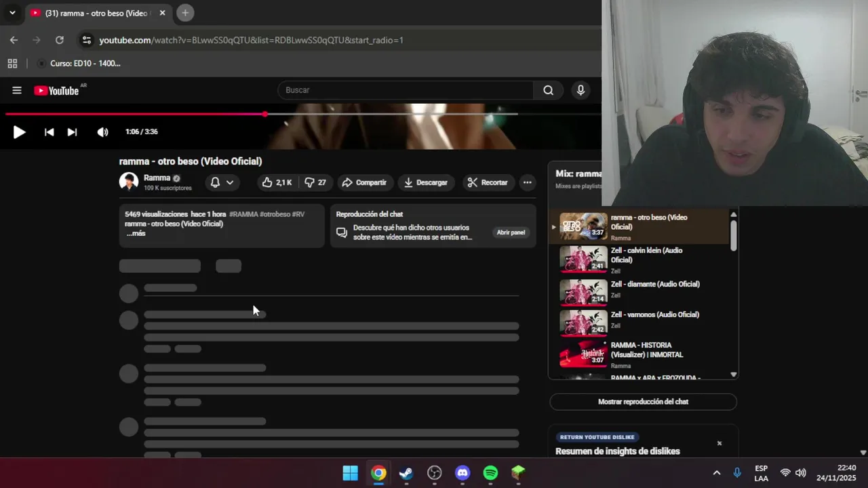Open site information icon in address bar

click(86, 40)
